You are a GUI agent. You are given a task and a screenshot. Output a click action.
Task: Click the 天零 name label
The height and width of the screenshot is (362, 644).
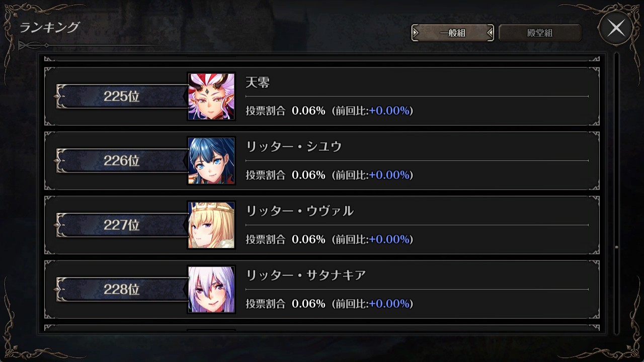click(x=258, y=82)
